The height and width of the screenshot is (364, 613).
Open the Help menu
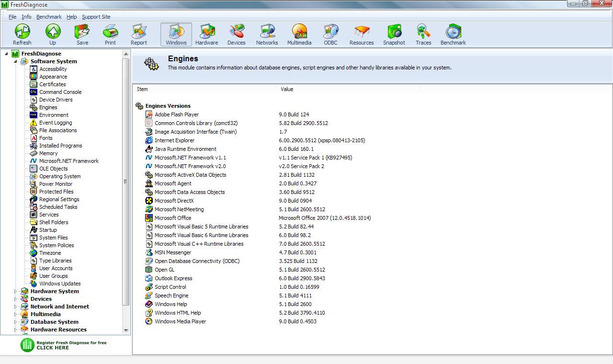coord(71,17)
